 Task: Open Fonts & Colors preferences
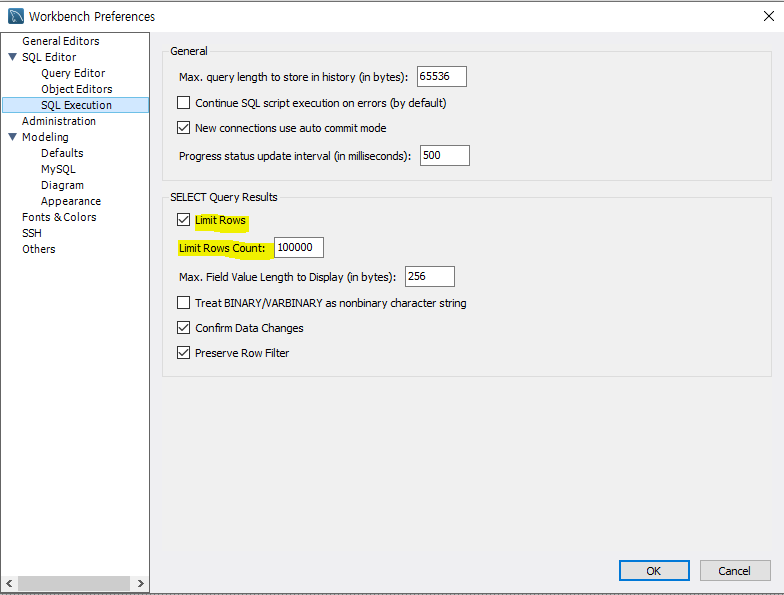[59, 217]
